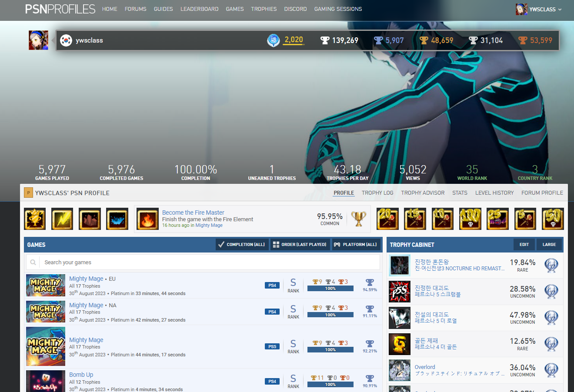The height and width of the screenshot is (392, 574).
Task: Open the lightning bolt trophy icon
Action: click(62, 219)
